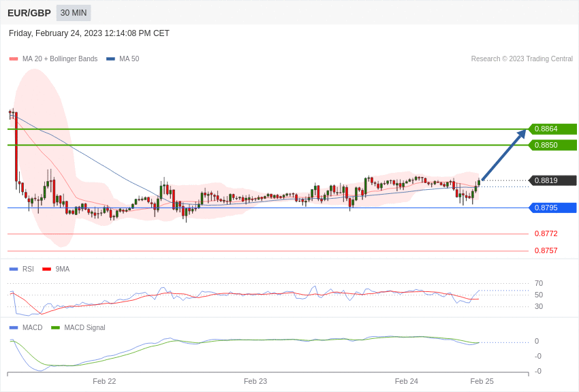The width and height of the screenshot is (579, 392).
Task: Click the 0.8757 support level label
Action: tap(546, 250)
